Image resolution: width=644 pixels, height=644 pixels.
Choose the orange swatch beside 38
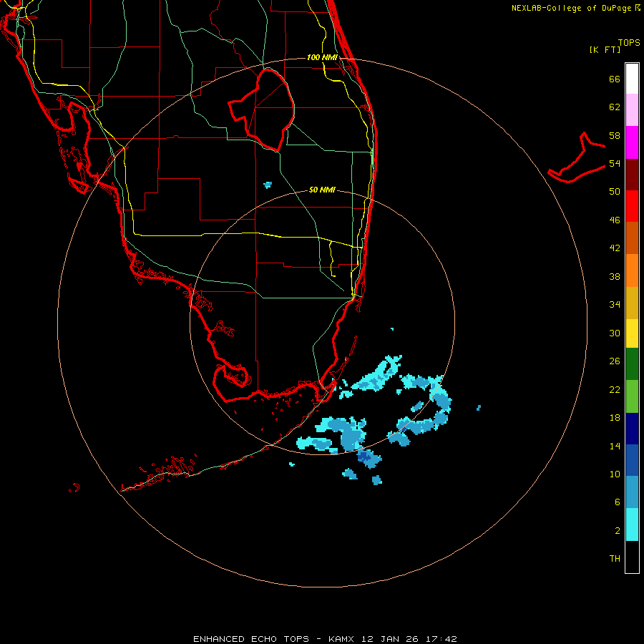coord(632,270)
